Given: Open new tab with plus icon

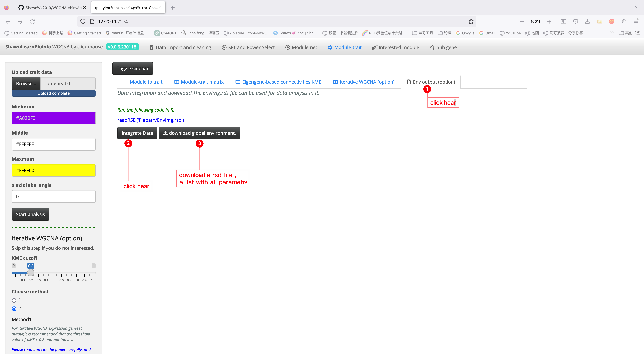Looking at the screenshot, I should [x=173, y=8].
